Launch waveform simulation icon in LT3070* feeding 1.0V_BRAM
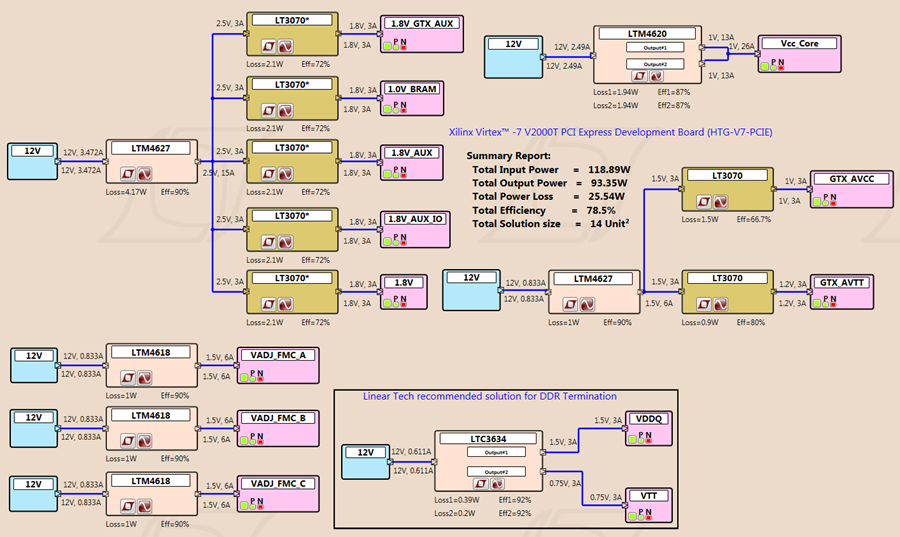 [285, 110]
